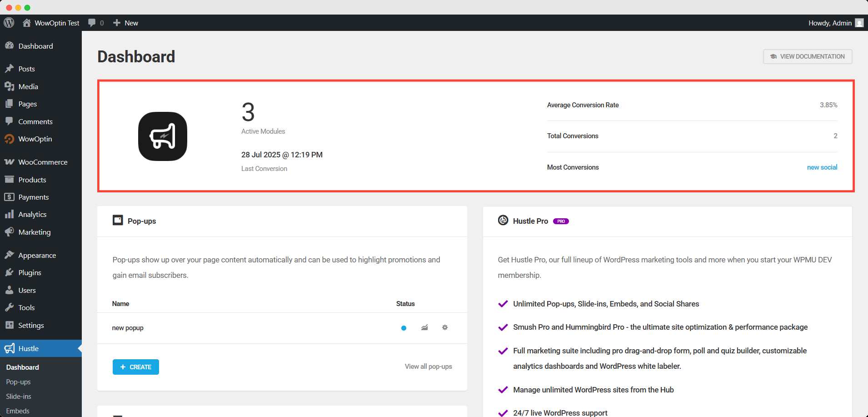Click the Payments dollar icon

[x=9, y=197]
